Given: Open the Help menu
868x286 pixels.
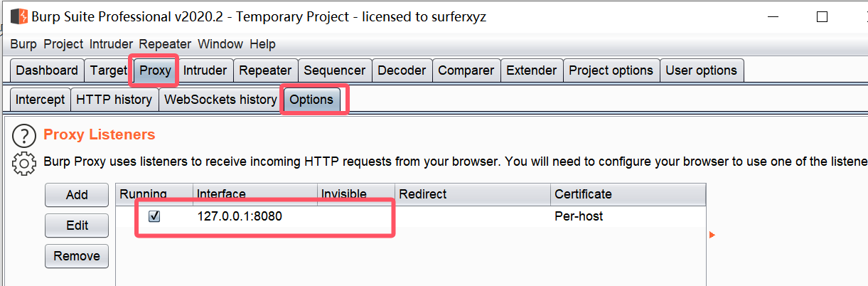Looking at the screenshot, I should pyautogui.click(x=262, y=44).
